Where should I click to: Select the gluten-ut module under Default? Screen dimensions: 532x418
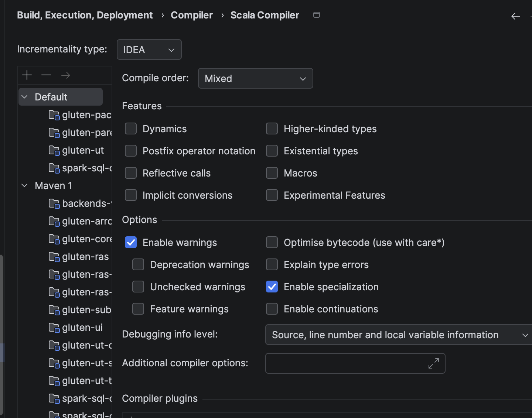[x=83, y=150]
